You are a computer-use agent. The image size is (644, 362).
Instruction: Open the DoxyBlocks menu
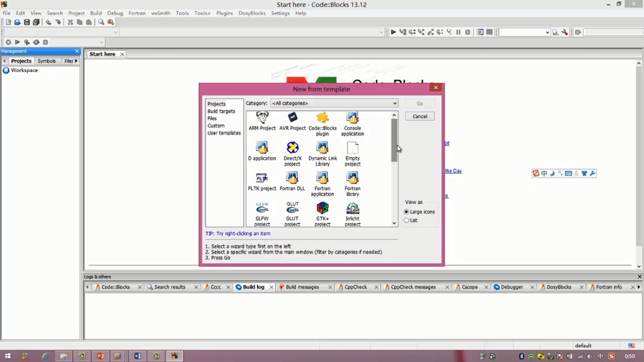252,13
